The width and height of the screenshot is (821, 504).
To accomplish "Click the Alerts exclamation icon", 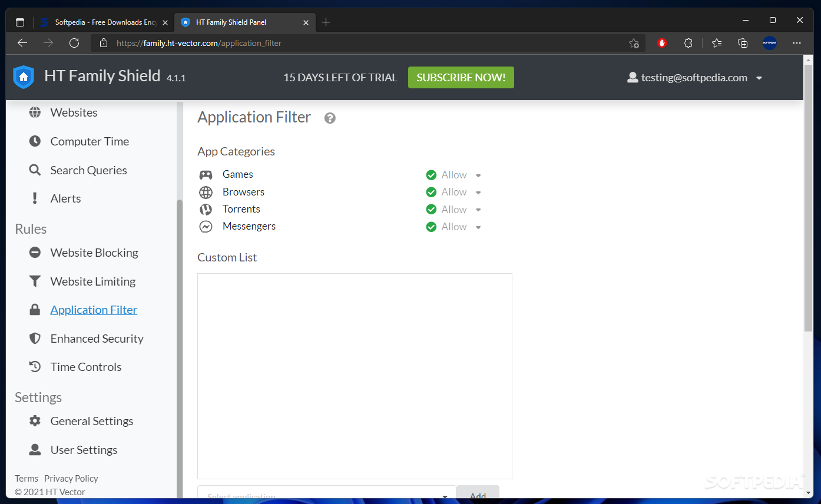I will point(35,198).
